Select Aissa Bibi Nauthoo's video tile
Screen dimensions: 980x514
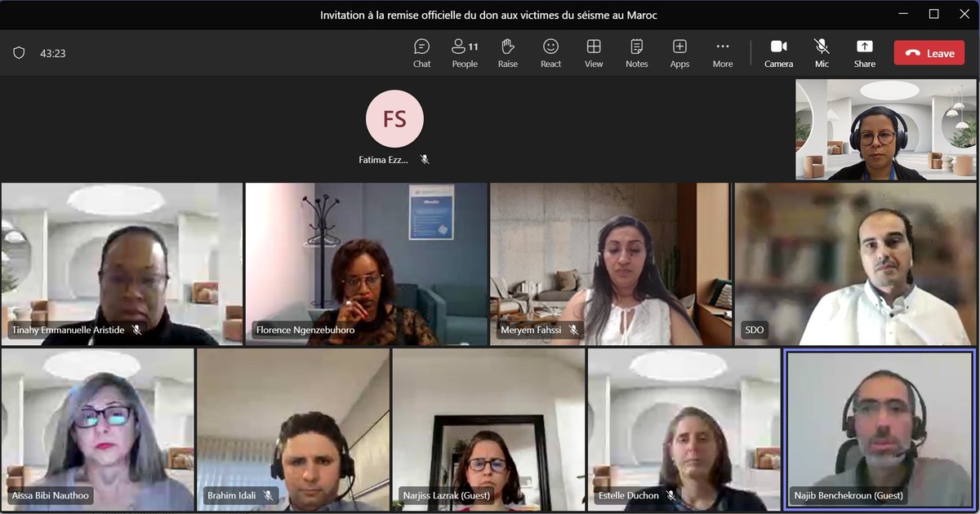(x=98, y=430)
